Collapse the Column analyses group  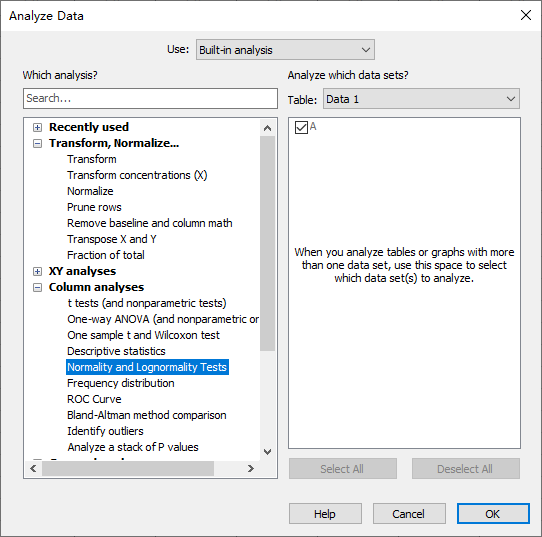click(x=37, y=287)
